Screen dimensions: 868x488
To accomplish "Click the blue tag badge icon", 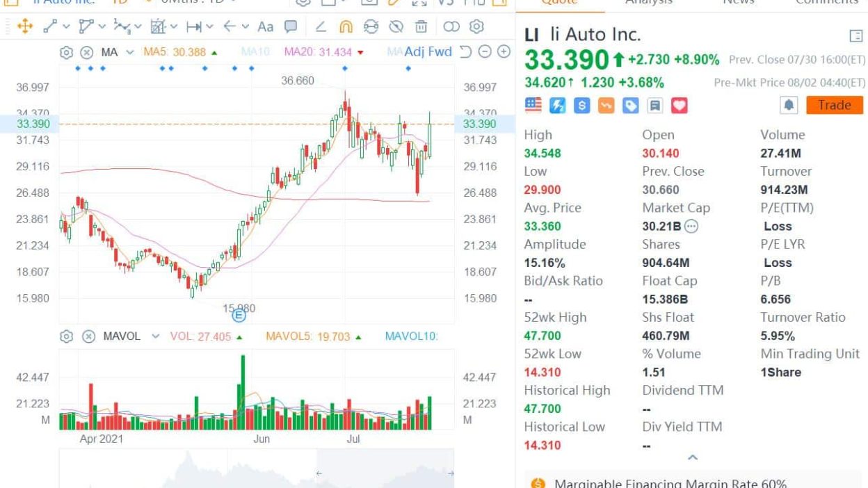I will coord(631,106).
